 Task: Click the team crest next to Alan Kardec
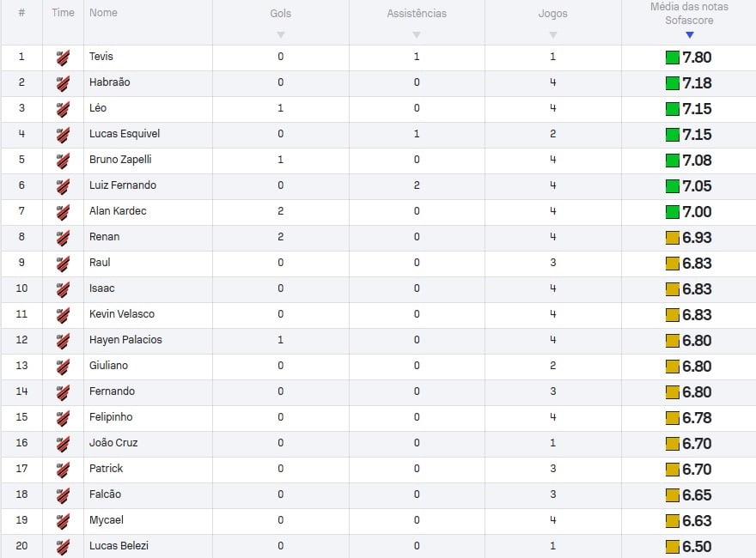click(63, 213)
